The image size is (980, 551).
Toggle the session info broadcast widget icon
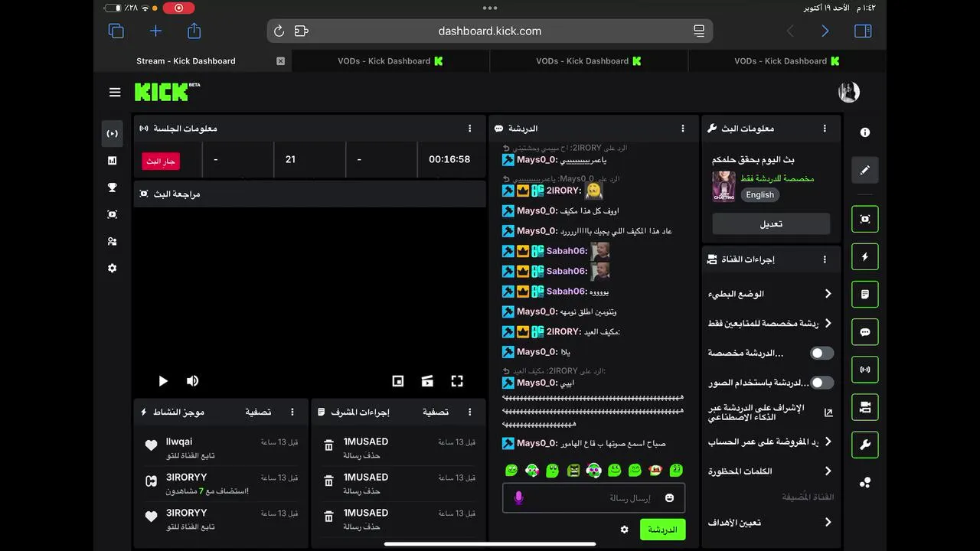click(865, 370)
